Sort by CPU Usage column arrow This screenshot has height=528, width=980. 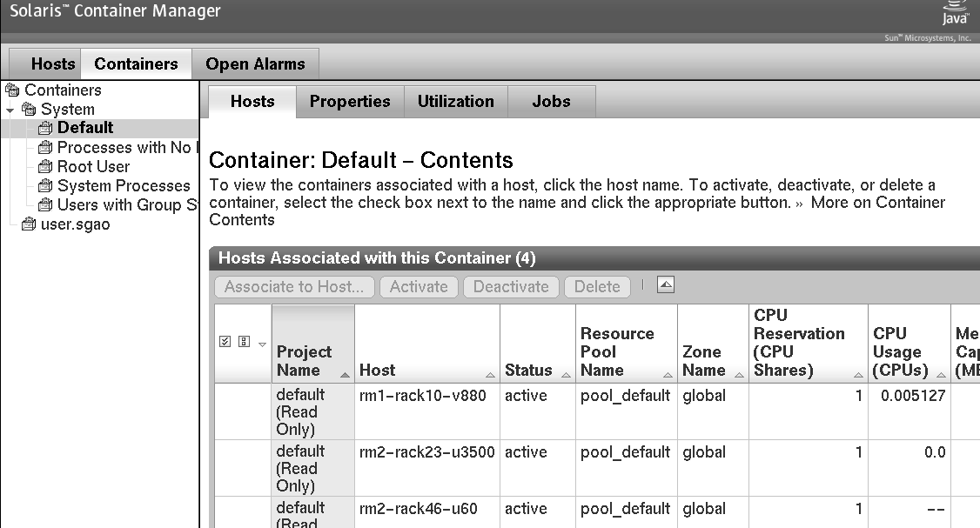[941, 375]
